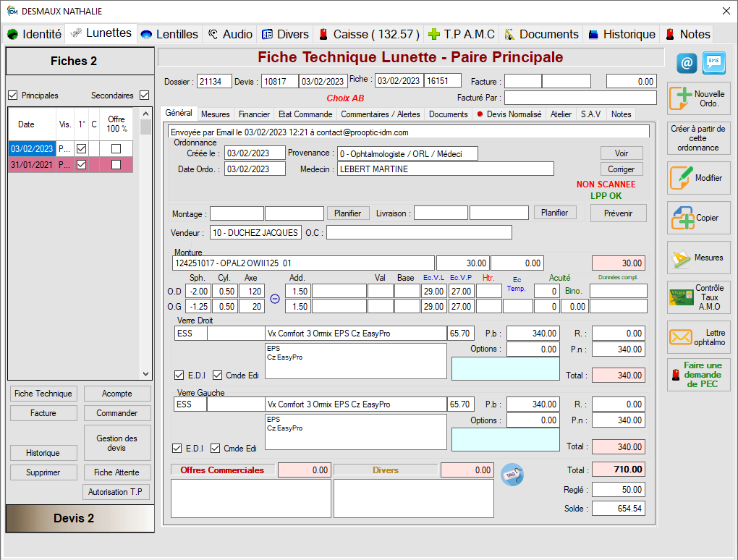Switch to Commentaires / Alertes sub-tab
The height and width of the screenshot is (560, 738).
pyautogui.click(x=381, y=114)
